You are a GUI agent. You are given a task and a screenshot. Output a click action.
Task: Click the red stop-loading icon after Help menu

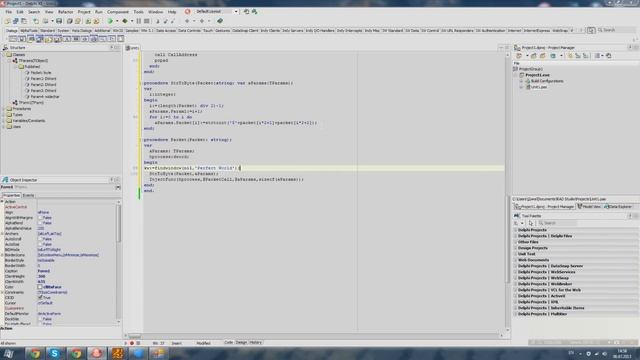[187, 12]
